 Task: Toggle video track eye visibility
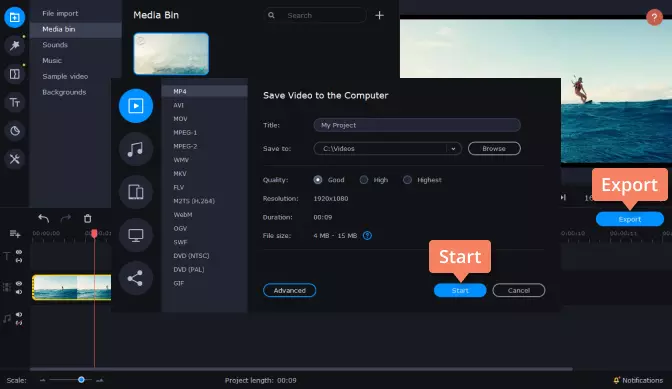coord(19,284)
